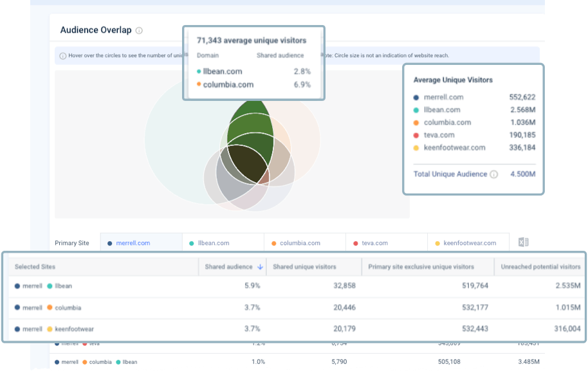This screenshot has width=588, height=371.
Task: Switch to the columbia.com tab
Action: [299, 243]
